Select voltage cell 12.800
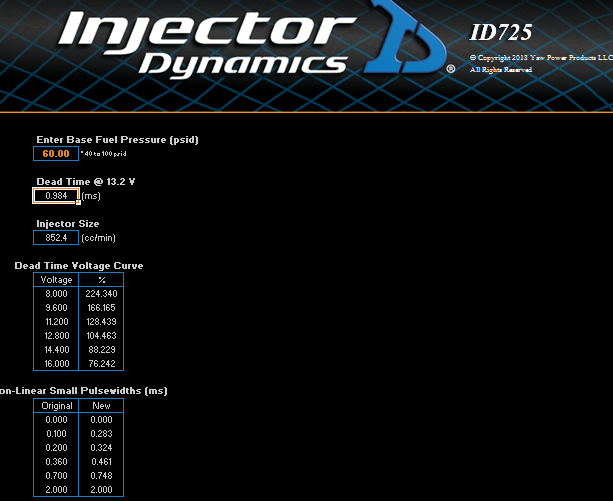 [x=56, y=336]
